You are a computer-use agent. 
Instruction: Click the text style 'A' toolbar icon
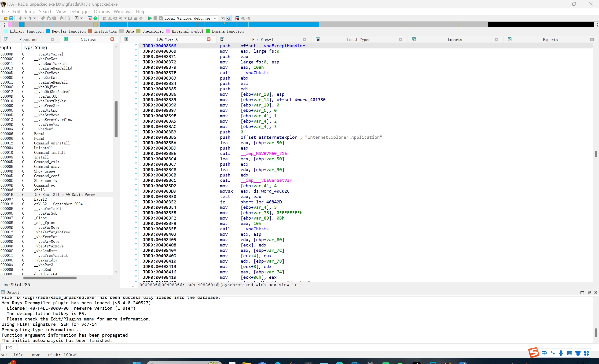click(76, 18)
